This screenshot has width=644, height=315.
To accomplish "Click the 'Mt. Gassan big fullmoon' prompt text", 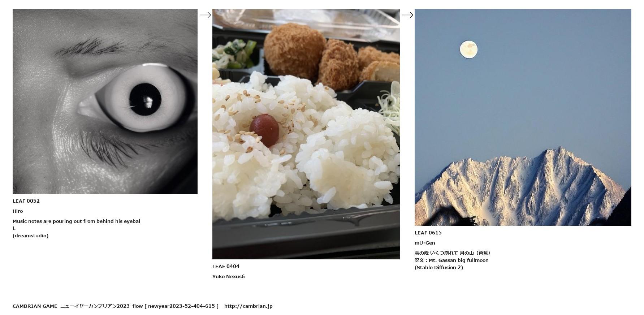I will tap(458, 260).
